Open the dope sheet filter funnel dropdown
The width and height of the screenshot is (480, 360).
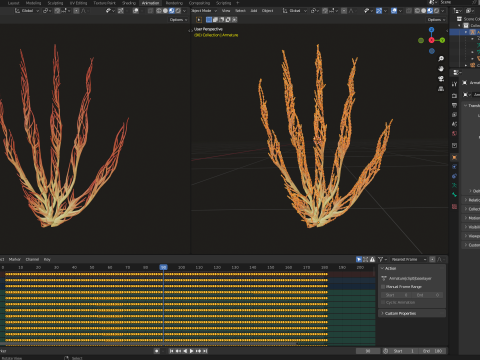[x=382, y=259]
